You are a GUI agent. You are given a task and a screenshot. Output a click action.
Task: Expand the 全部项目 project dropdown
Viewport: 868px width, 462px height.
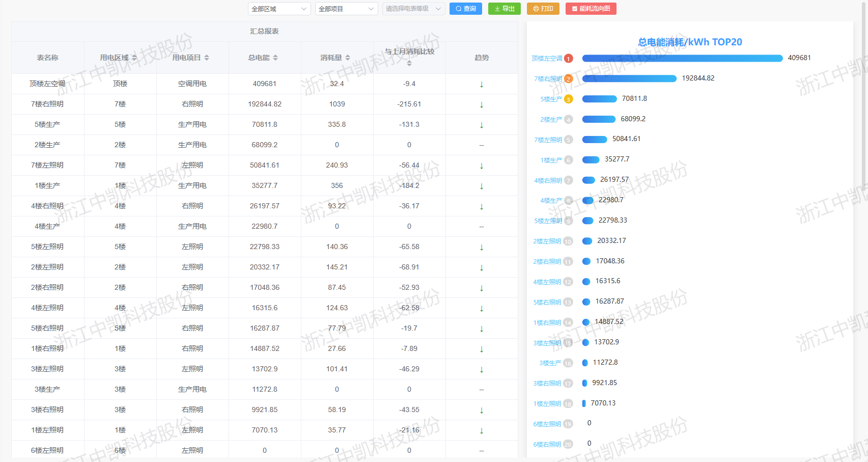(x=346, y=9)
